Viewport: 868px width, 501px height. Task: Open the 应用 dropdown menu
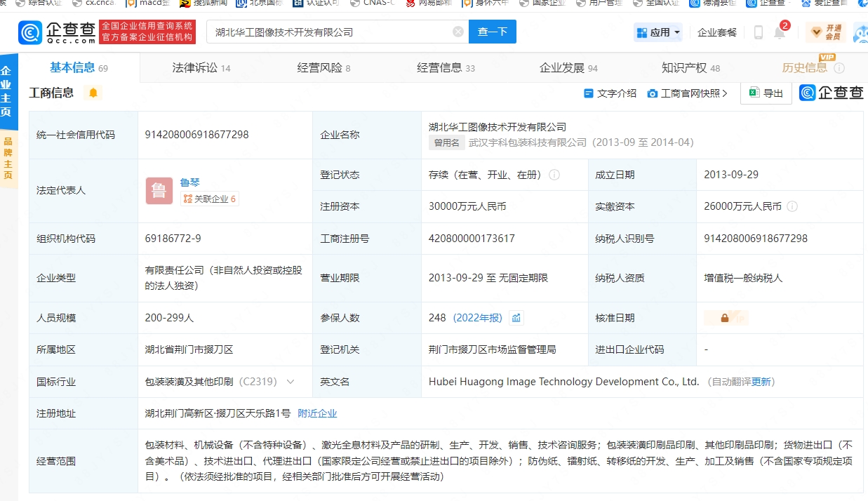pos(658,32)
